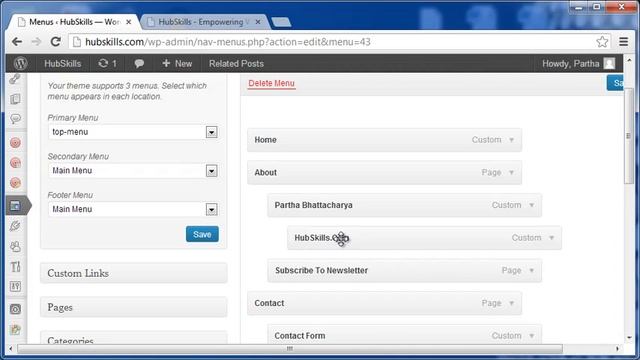Click the browser back arrow
Screen dimensions: 640x360
(x=17, y=42)
